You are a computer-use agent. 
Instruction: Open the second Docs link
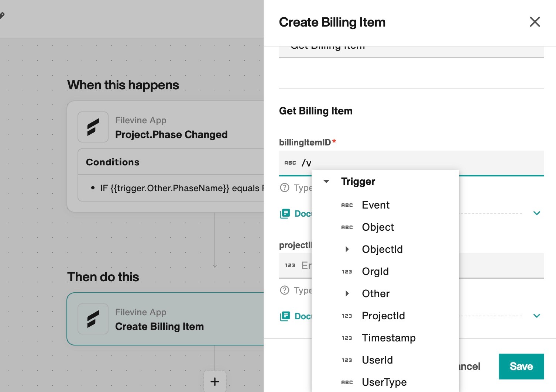tap(303, 316)
